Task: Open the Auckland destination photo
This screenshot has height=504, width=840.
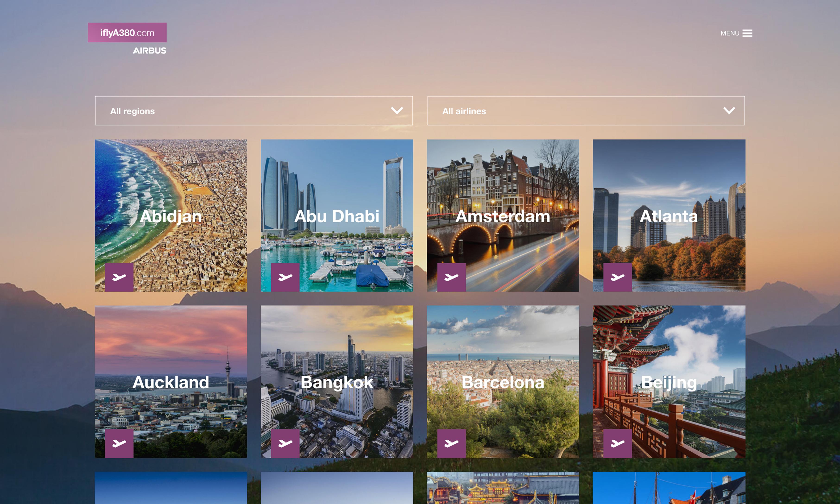Action: pyautogui.click(x=171, y=340)
